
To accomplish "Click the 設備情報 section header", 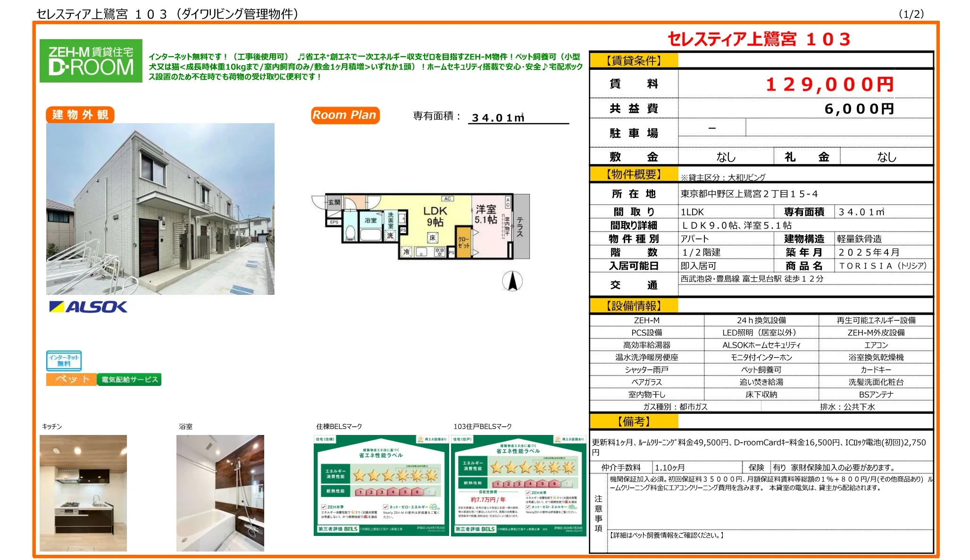I will point(634,306).
